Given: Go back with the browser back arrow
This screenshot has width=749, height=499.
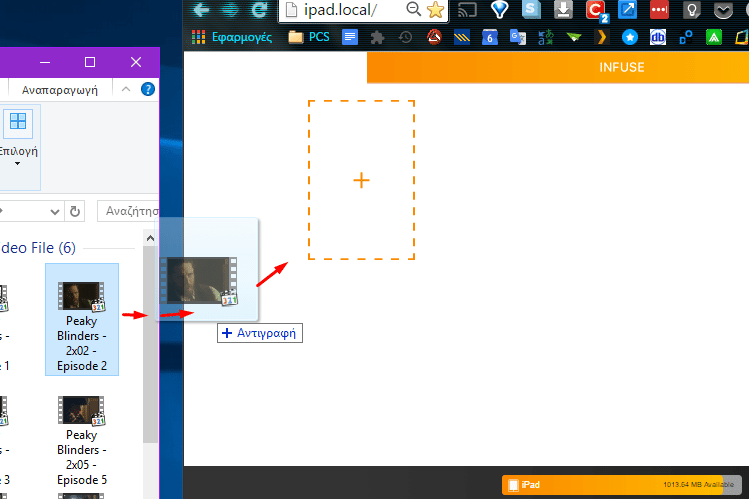Looking at the screenshot, I should click(201, 10).
